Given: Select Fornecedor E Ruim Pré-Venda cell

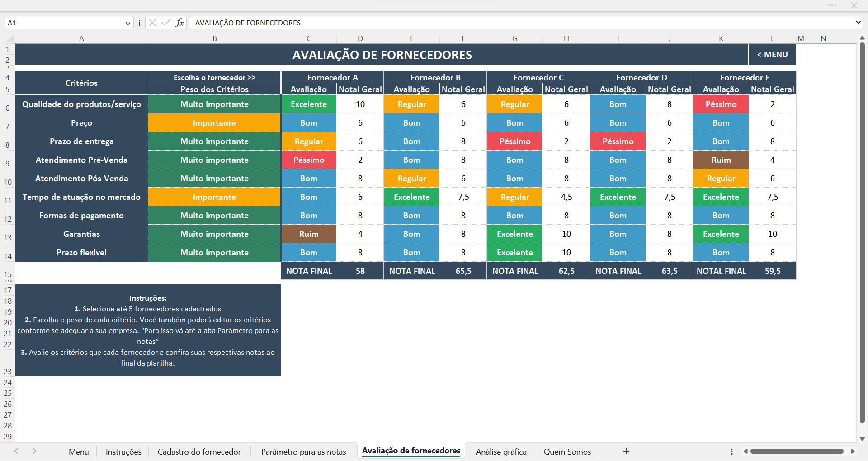Looking at the screenshot, I should (721, 160).
